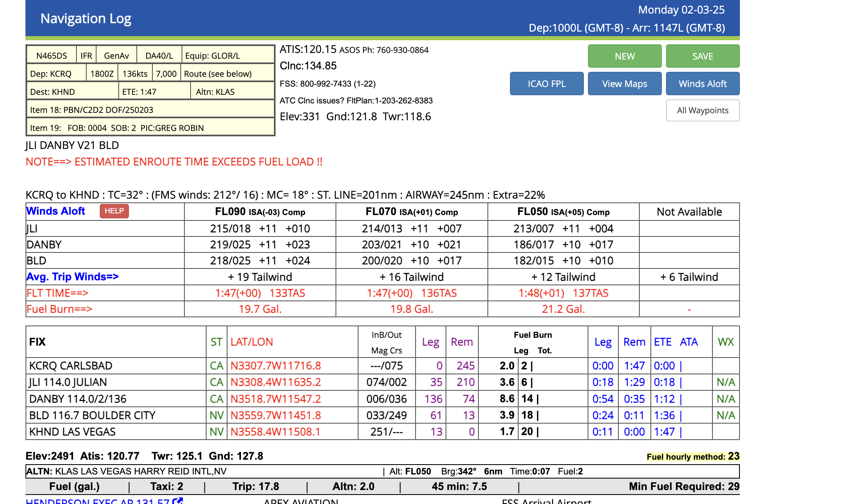Screen dimensions: 845x504
Task: Click the SAVE button
Action: tap(703, 56)
